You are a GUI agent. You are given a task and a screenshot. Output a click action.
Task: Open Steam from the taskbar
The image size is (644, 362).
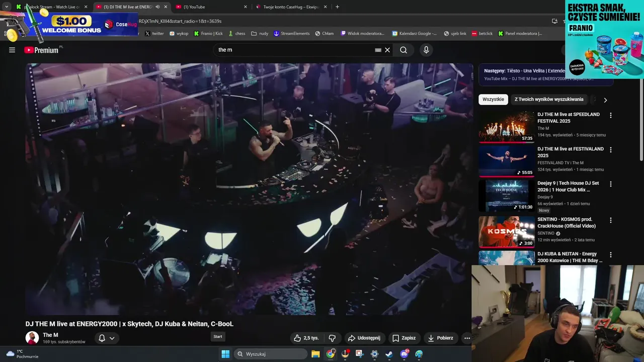389,354
